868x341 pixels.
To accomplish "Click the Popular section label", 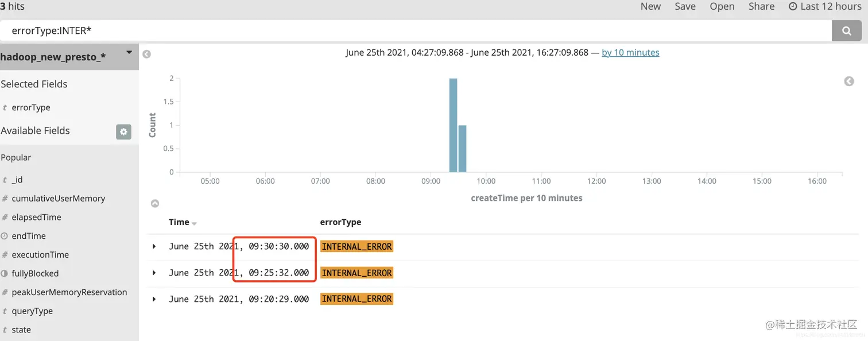I will (x=16, y=157).
